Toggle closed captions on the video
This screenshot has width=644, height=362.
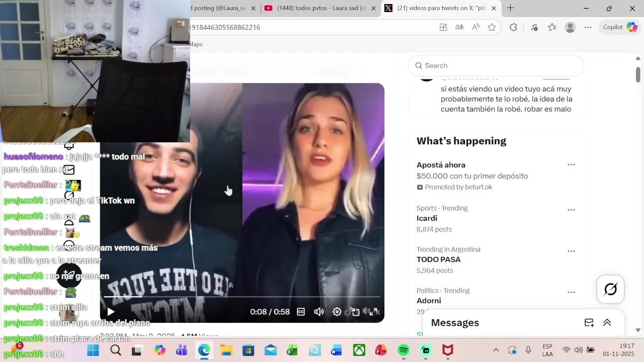click(x=301, y=312)
